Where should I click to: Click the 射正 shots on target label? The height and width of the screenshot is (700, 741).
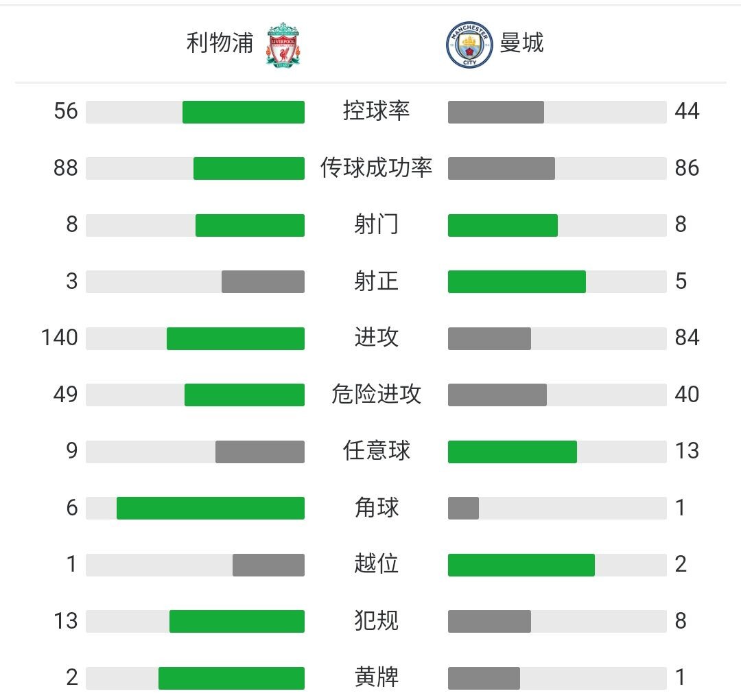pos(376,281)
